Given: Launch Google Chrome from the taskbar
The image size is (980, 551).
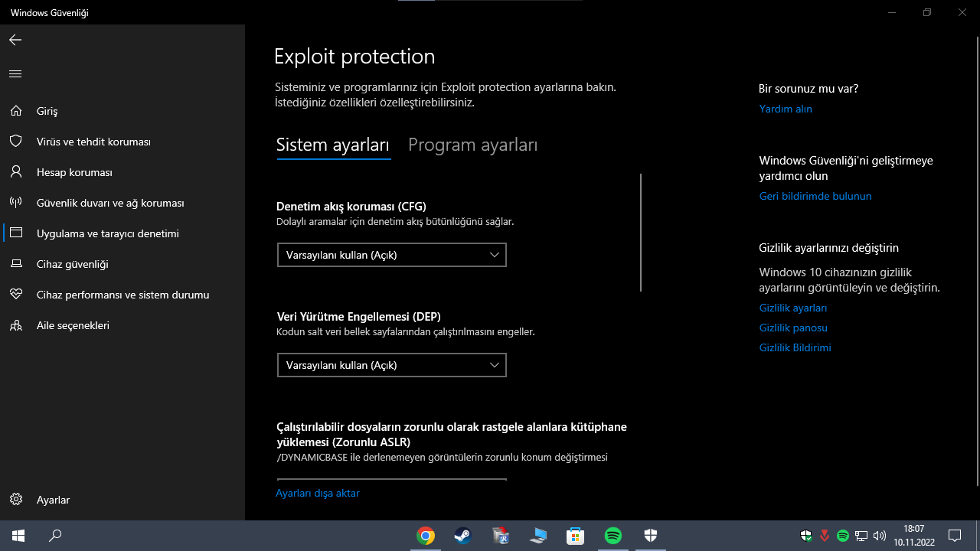Looking at the screenshot, I should tap(426, 536).
